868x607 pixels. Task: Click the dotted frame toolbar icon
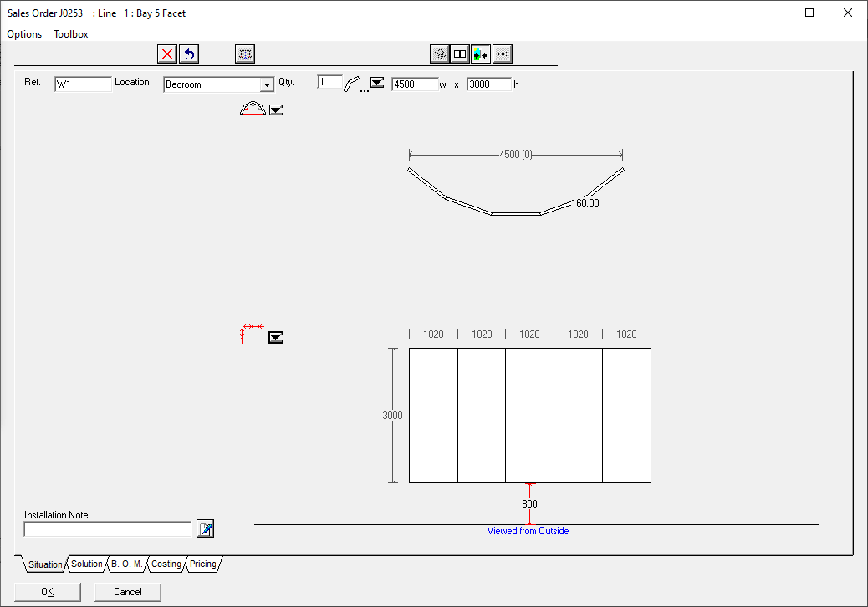click(245, 54)
